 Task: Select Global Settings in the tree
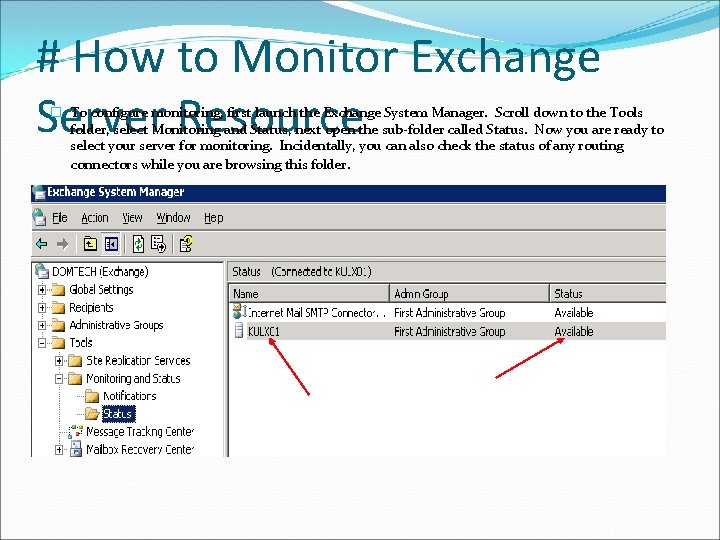pyautogui.click(x=101, y=290)
